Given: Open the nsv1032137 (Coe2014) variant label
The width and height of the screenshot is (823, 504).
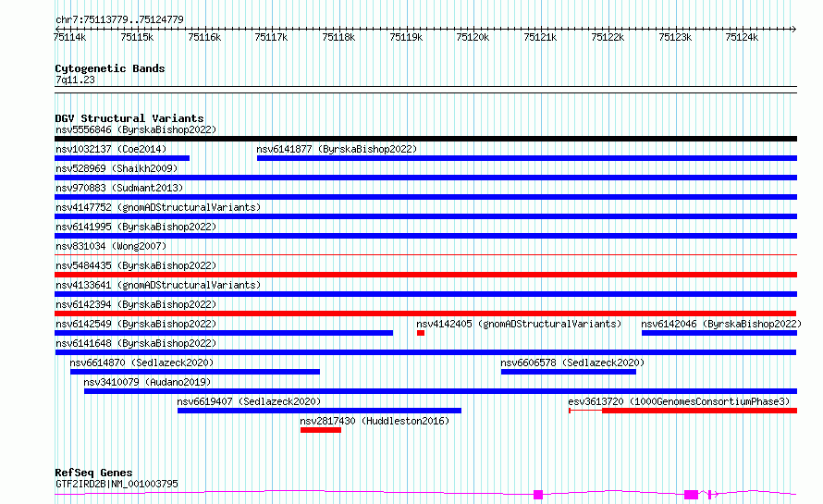Looking at the screenshot, I should tap(111, 149).
